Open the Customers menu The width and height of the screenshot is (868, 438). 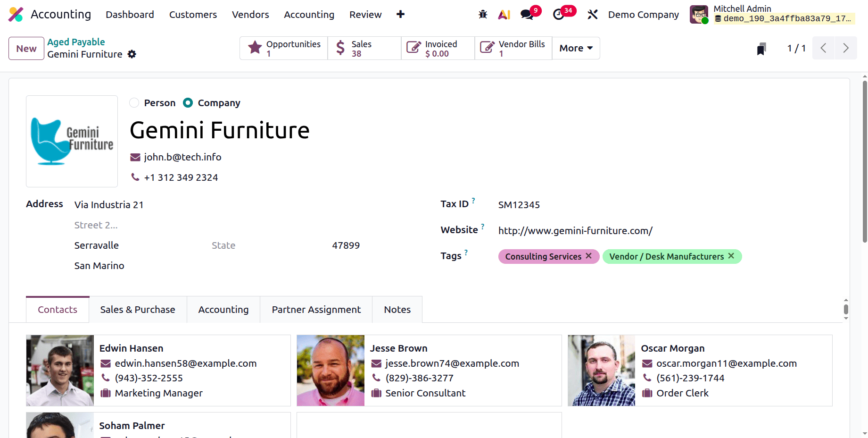pos(193,15)
